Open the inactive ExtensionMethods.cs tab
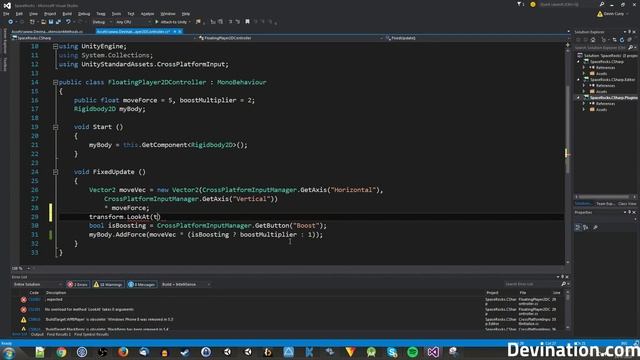The height and width of the screenshot is (360, 640). coord(47,31)
